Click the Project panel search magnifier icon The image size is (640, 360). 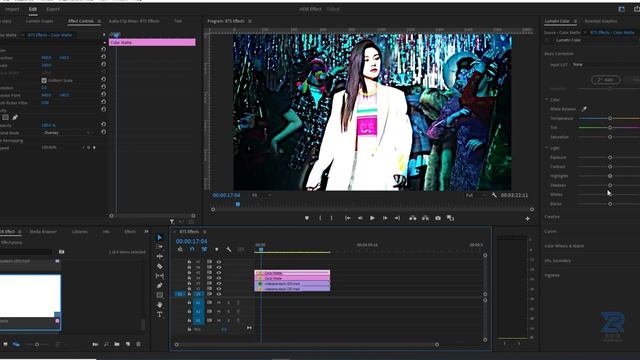106,344
